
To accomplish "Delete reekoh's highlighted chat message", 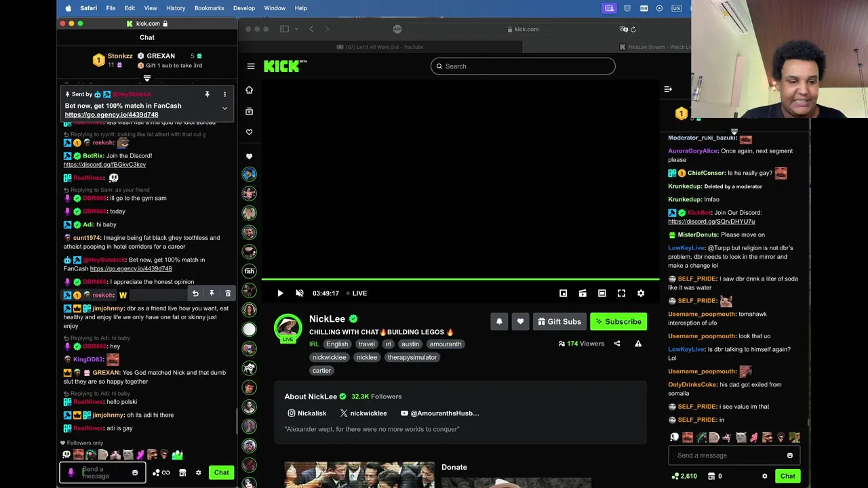I will (x=228, y=293).
